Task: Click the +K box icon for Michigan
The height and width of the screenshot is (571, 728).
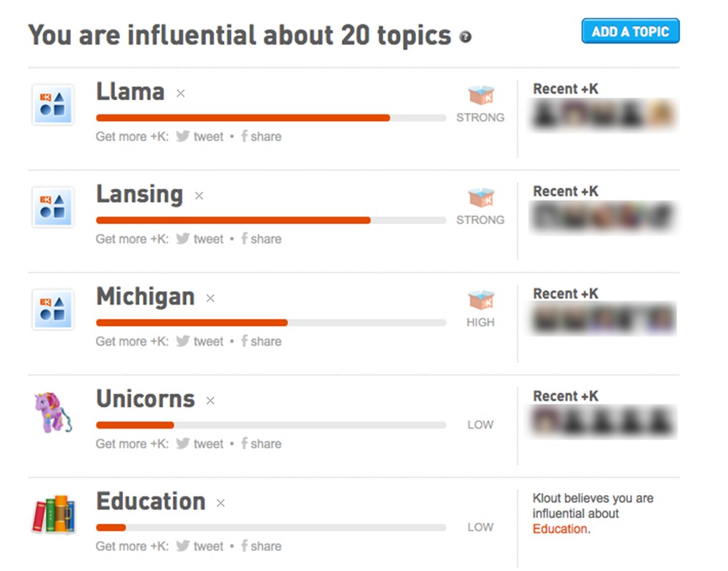Action: 481,301
